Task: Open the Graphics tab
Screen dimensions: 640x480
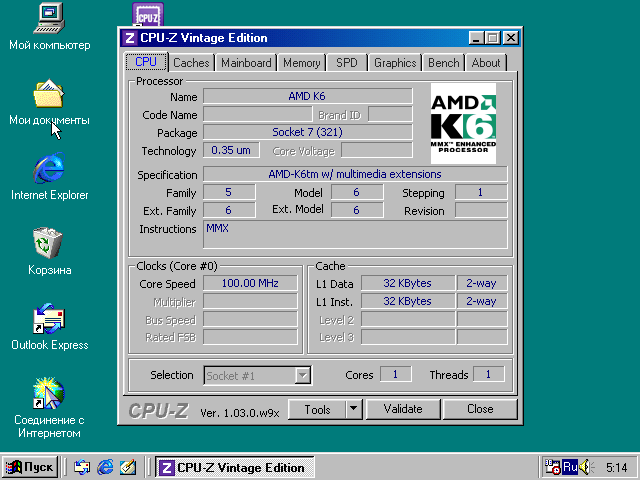Action: 395,63
